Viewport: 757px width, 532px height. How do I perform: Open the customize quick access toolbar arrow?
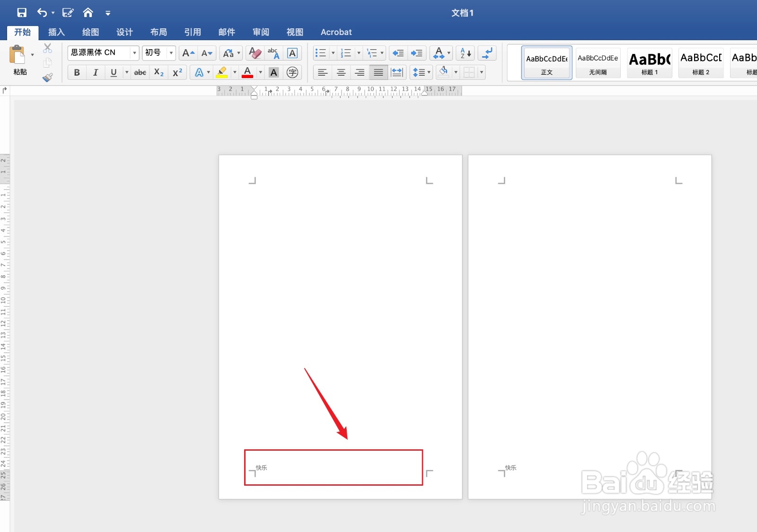pos(108,13)
